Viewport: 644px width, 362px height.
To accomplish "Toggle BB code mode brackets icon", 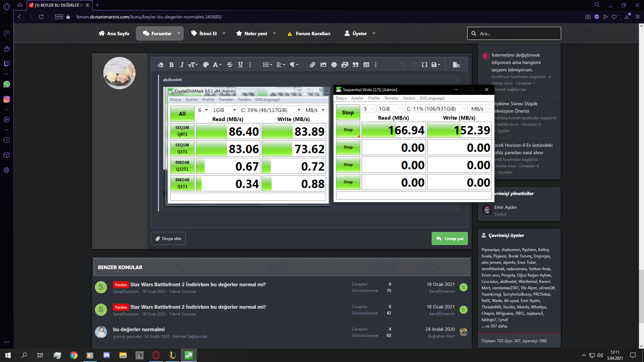I will coord(425,65).
